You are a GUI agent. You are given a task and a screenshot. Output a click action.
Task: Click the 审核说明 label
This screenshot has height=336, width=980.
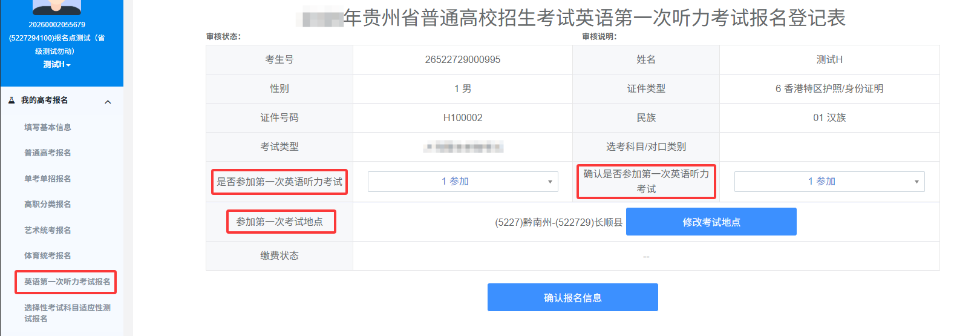599,36
